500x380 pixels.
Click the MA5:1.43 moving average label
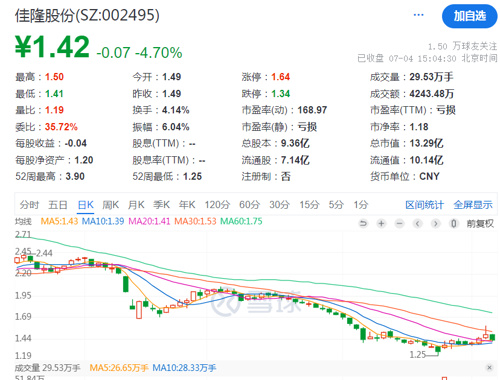[x=59, y=221]
